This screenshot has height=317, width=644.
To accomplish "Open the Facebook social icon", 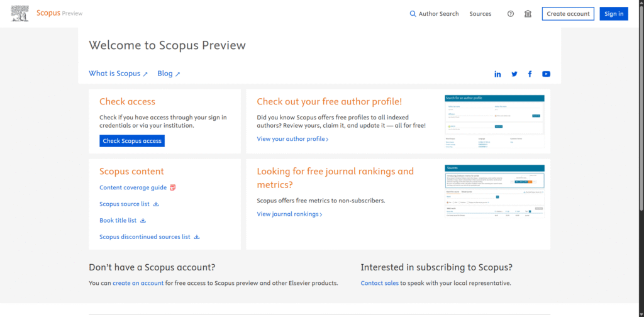I will 530,74.
